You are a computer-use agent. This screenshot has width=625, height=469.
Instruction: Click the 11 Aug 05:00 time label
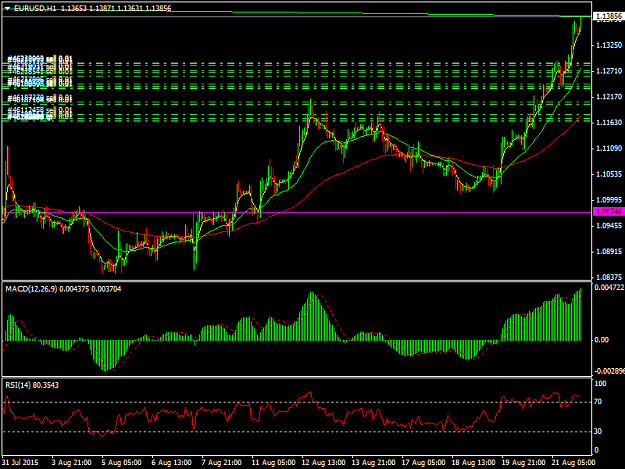pos(273,463)
